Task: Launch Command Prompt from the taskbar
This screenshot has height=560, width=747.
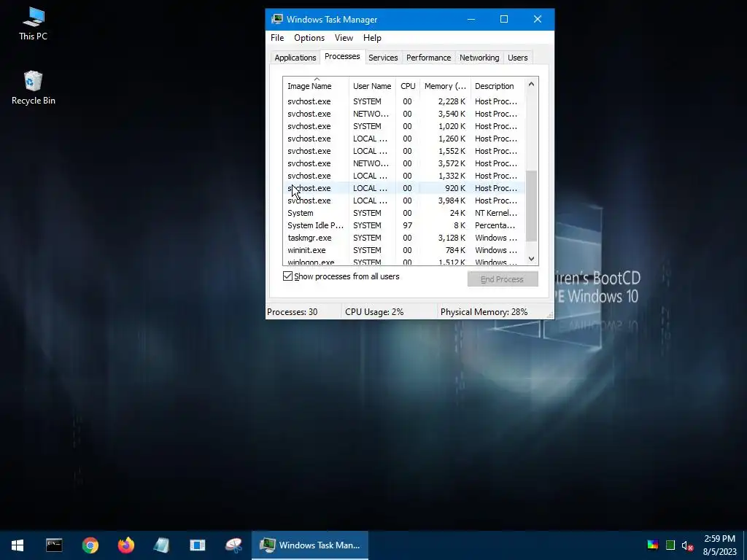Action: [54, 545]
